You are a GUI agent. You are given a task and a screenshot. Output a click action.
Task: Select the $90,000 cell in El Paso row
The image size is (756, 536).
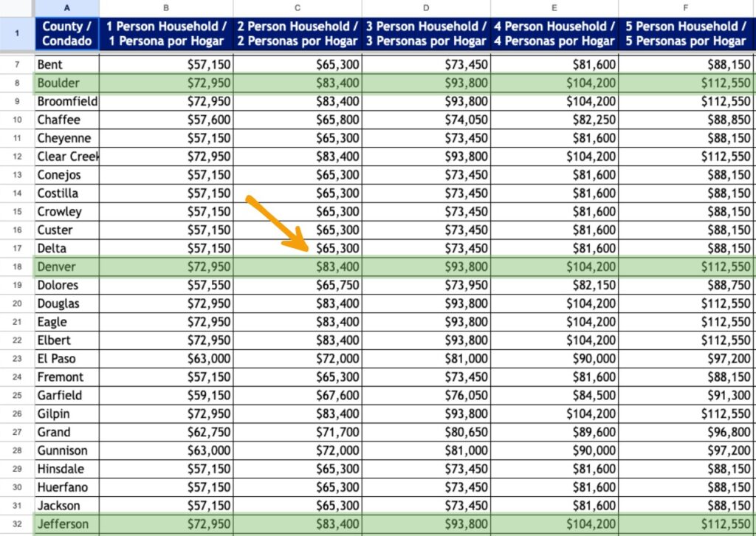click(554, 358)
